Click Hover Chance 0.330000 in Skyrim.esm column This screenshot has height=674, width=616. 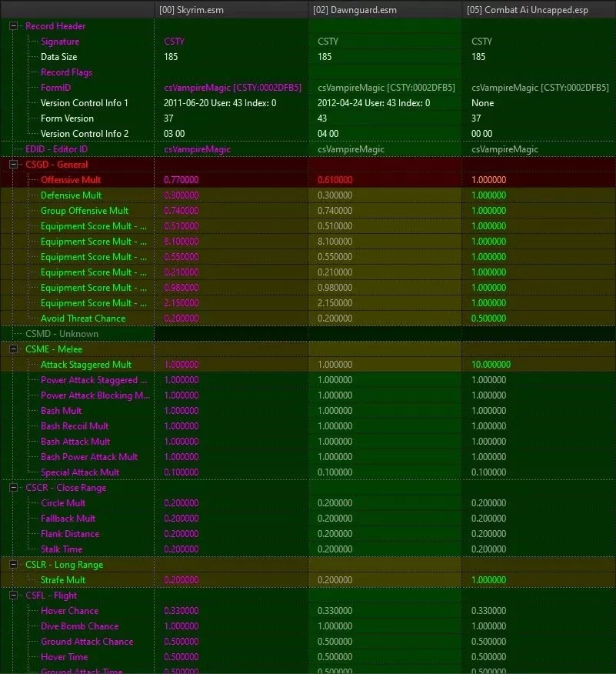181,611
